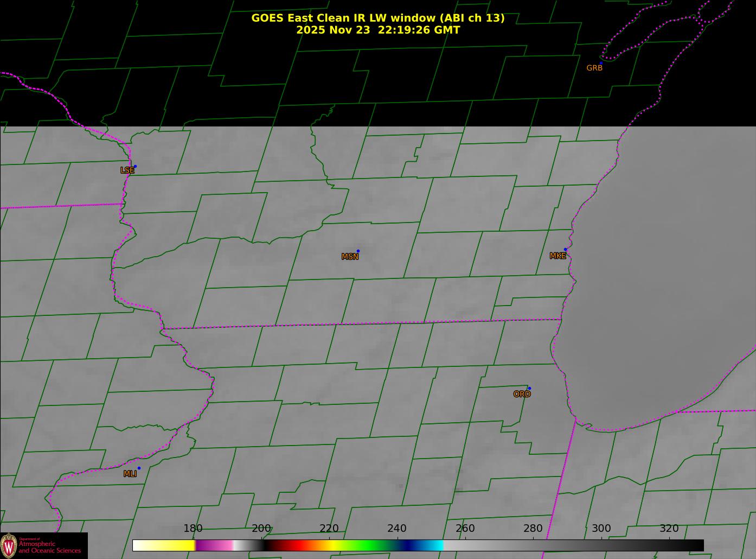Click the yellow segment of the colorbar
The image size is (756, 559).
tap(174, 545)
